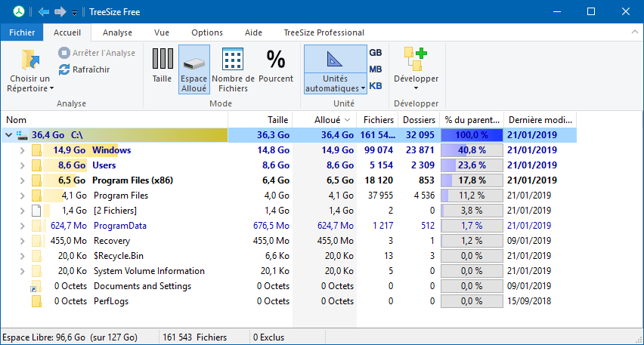Open the Développer dropdown arrow
This screenshot has height=345, width=644.
pyautogui.click(x=416, y=88)
